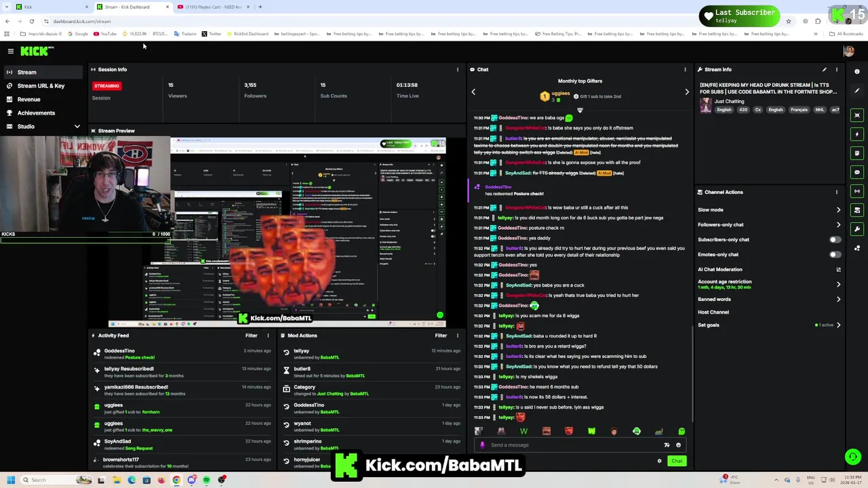Screen dimensions: 868x488
Task: Expand the Studio sidebar section
Action: tap(77, 127)
